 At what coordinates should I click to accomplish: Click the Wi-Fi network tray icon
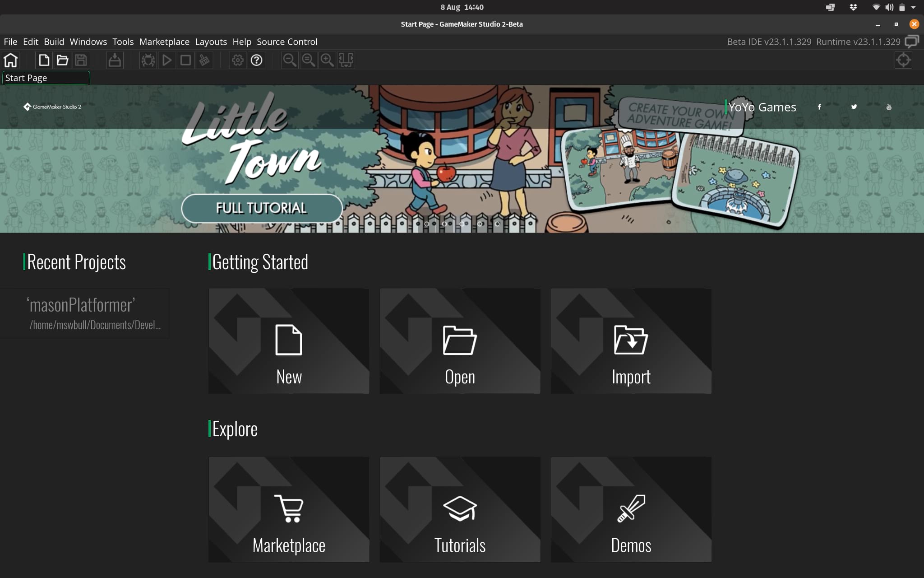876,7
